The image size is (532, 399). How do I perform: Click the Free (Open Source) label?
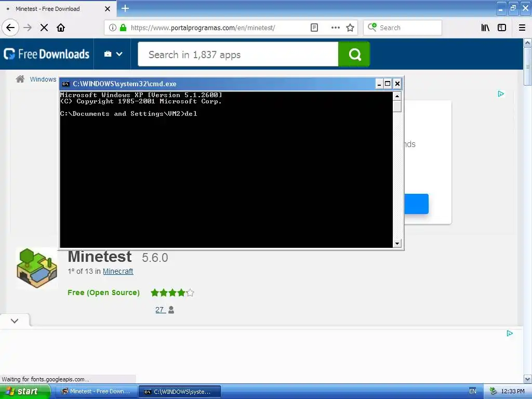[x=103, y=292]
